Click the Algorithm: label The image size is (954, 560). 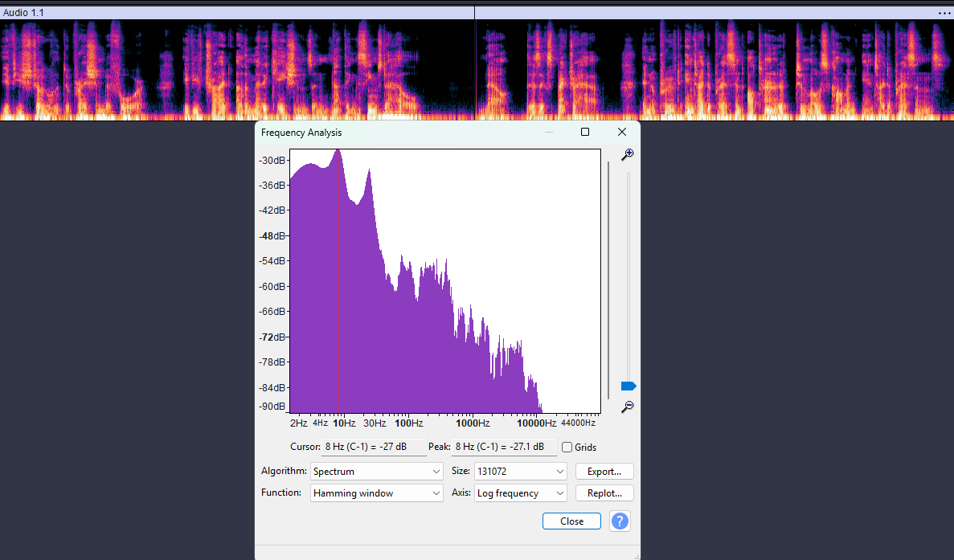[284, 472]
